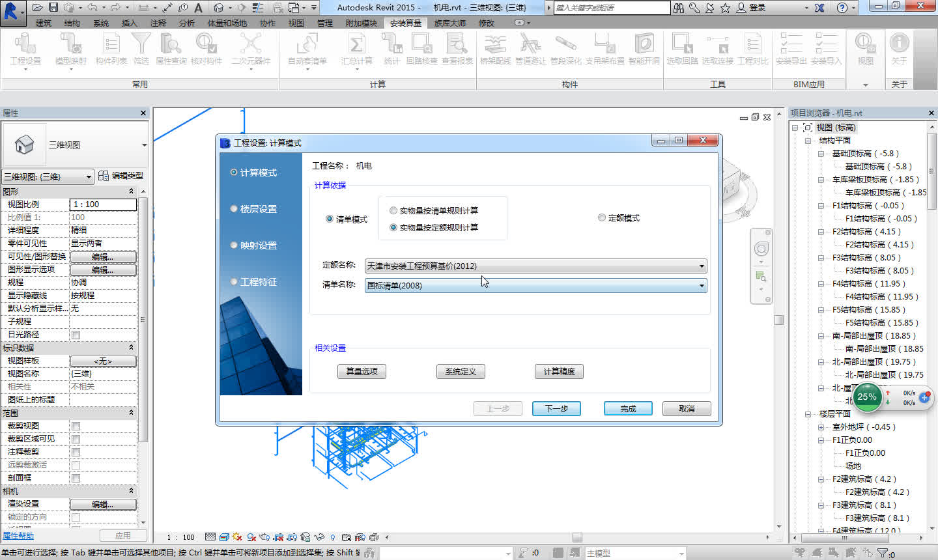Open the 定额名称 dropdown list
938x560 pixels.
point(701,266)
